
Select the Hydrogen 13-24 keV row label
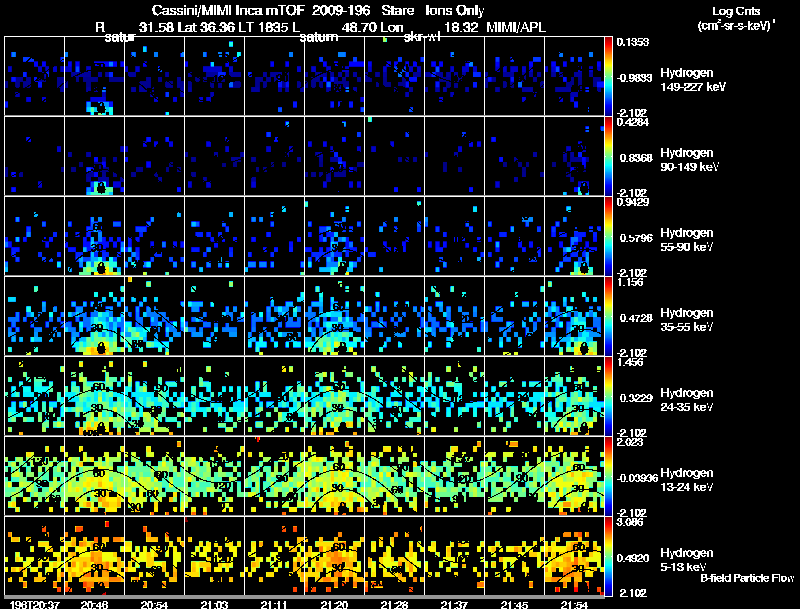(x=687, y=480)
